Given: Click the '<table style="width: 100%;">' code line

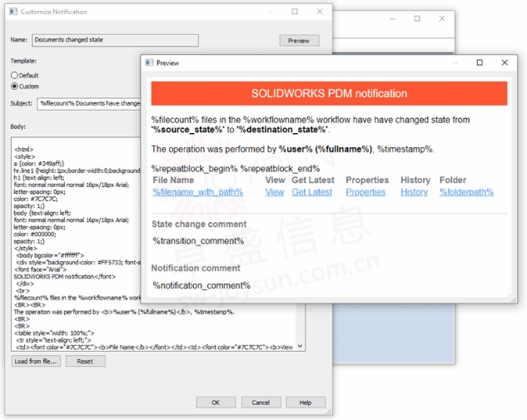Looking at the screenshot, I should (x=54, y=333).
